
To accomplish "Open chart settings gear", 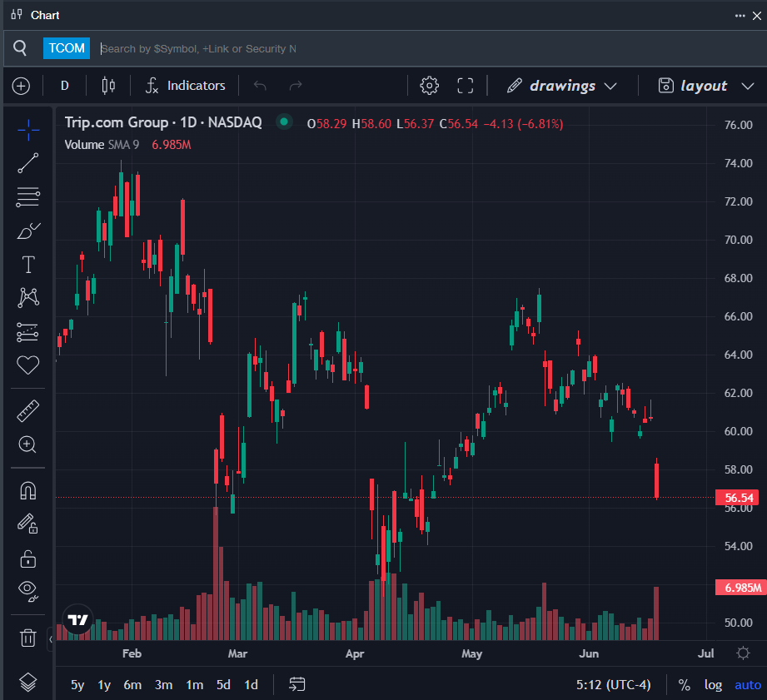I will (429, 86).
